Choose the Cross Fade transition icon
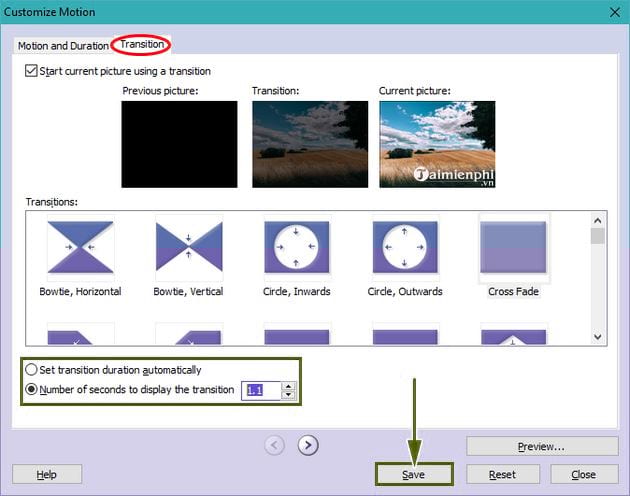This screenshot has width=630, height=496. pyautogui.click(x=513, y=247)
